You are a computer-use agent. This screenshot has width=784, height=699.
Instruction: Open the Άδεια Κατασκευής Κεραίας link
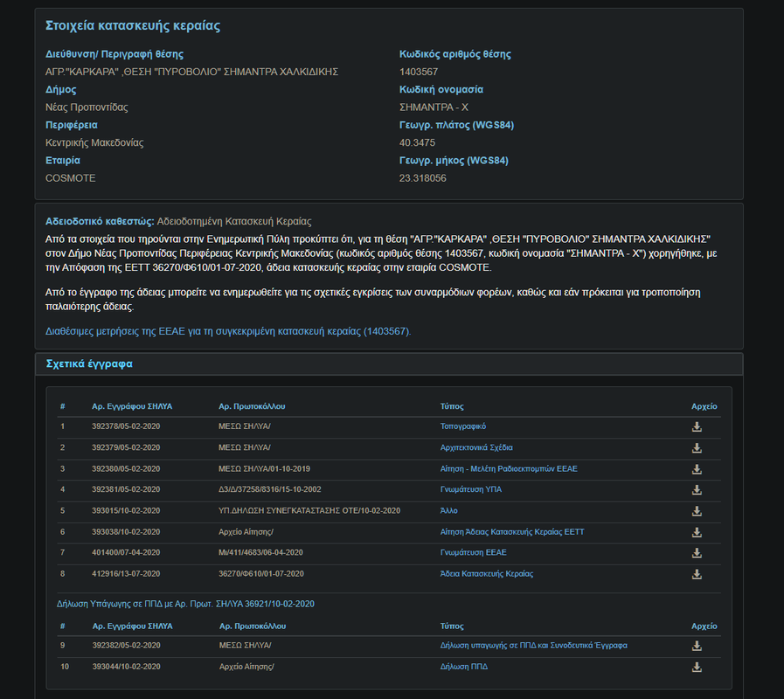pyautogui.click(x=487, y=573)
